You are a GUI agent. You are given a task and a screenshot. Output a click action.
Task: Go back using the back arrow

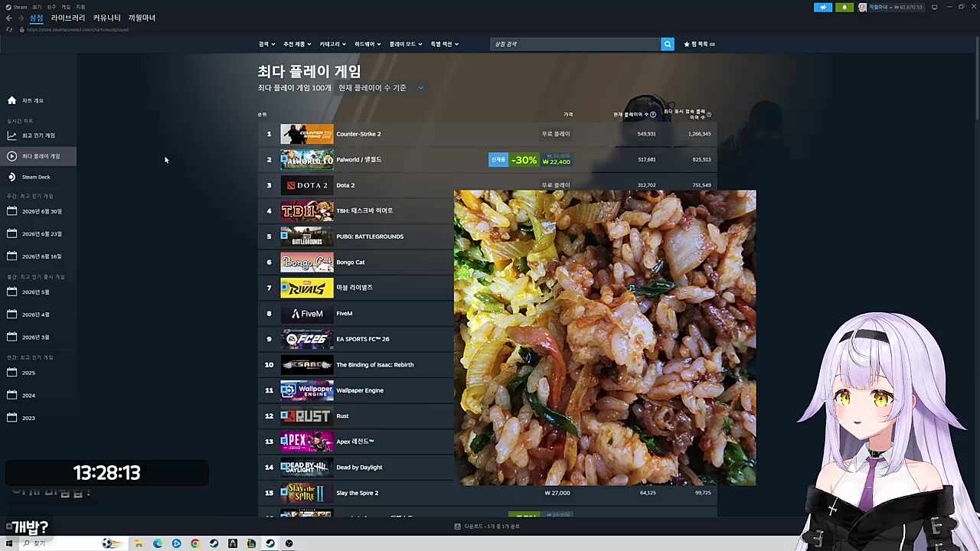tap(9, 18)
